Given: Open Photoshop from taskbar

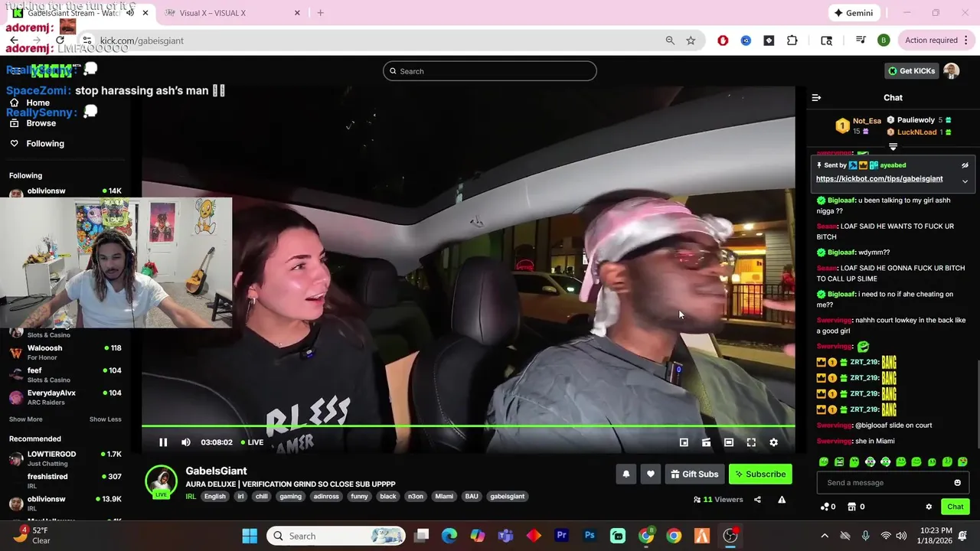Looking at the screenshot, I should coord(590,536).
